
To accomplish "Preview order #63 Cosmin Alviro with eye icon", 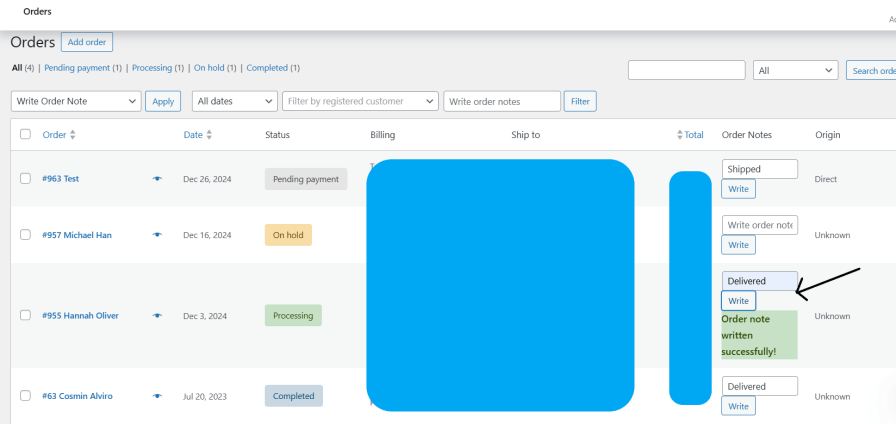I will 157,396.
